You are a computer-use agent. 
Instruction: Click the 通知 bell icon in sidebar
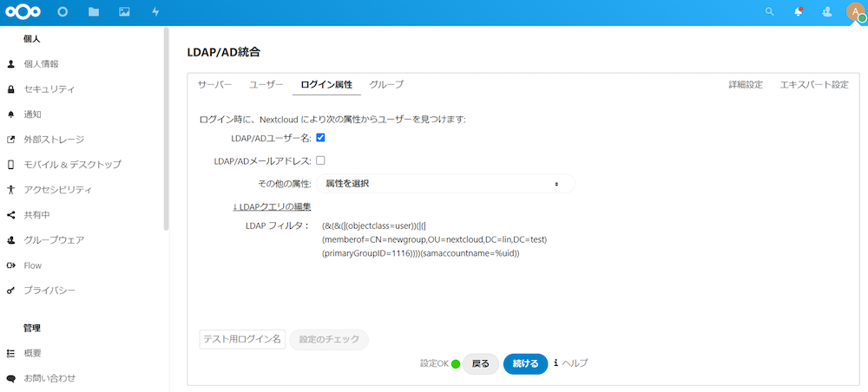click(10, 114)
